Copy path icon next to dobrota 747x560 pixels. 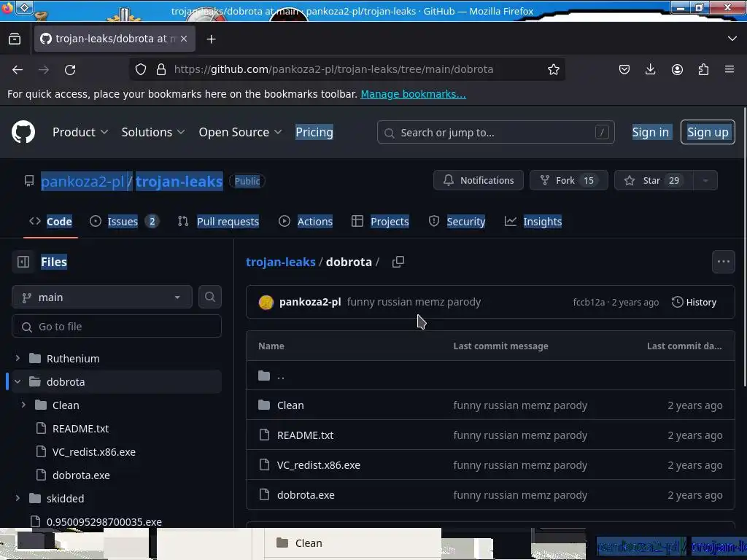[x=398, y=262]
